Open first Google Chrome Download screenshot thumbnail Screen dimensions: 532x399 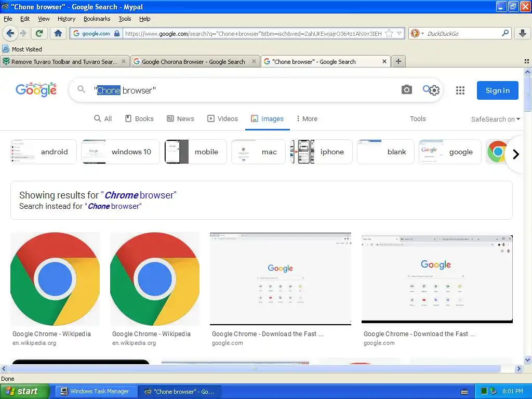280,279
